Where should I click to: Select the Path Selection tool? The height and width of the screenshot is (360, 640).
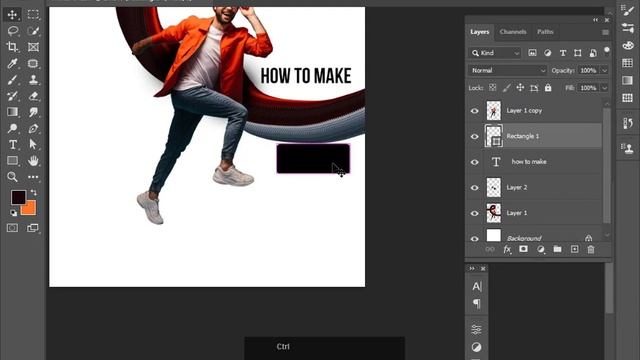click(33, 144)
